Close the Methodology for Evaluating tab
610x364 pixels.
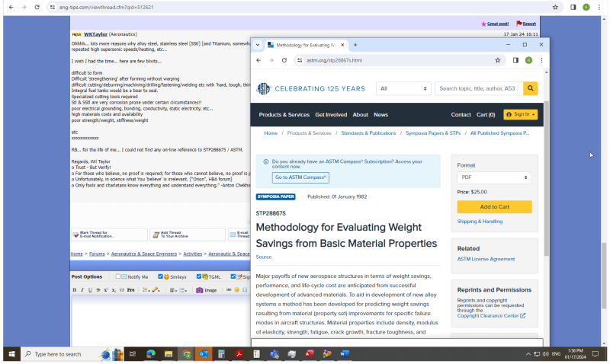pyautogui.click(x=342, y=45)
